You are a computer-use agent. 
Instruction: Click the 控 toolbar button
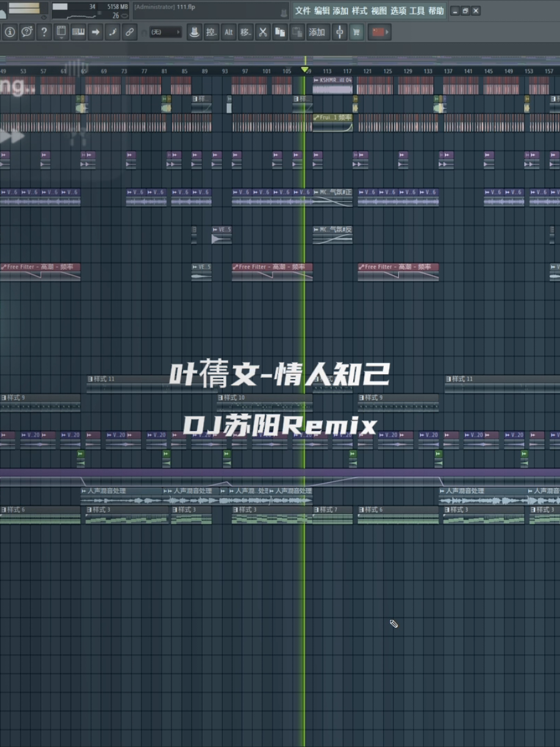click(x=211, y=32)
